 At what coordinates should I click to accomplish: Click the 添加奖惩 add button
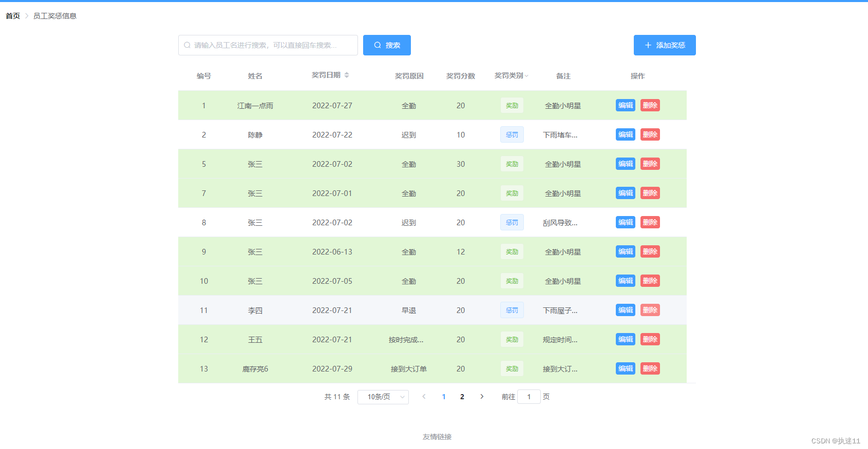pyautogui.click(x=665, y=45)
